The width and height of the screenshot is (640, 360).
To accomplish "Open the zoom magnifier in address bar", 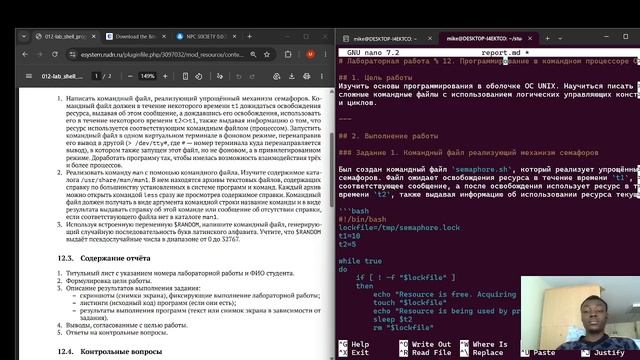I will click(253, 54).
